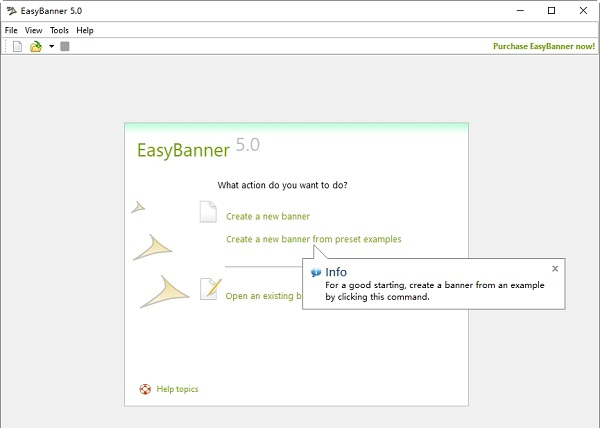Open the Tools menu

click(59, 30)
